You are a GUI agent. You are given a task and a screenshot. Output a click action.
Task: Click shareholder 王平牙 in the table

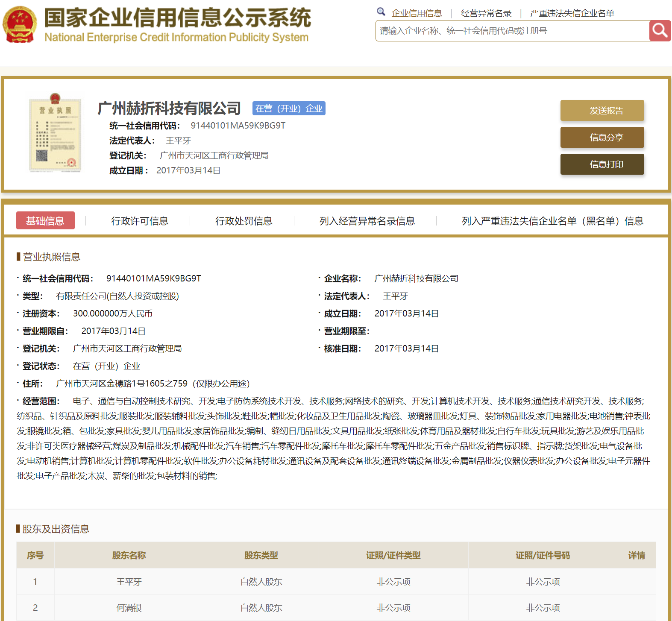click(x=129, y=582)
